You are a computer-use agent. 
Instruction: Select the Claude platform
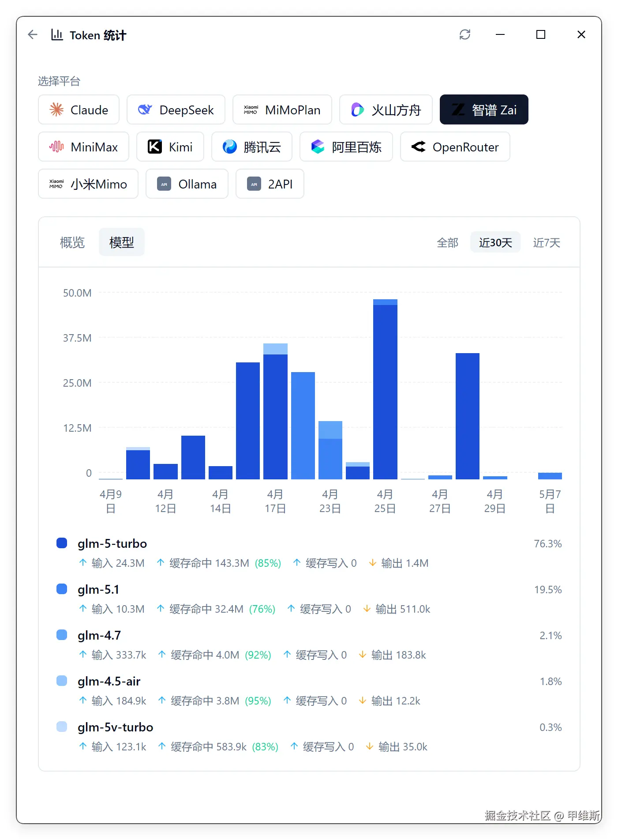tap(79, 109)
